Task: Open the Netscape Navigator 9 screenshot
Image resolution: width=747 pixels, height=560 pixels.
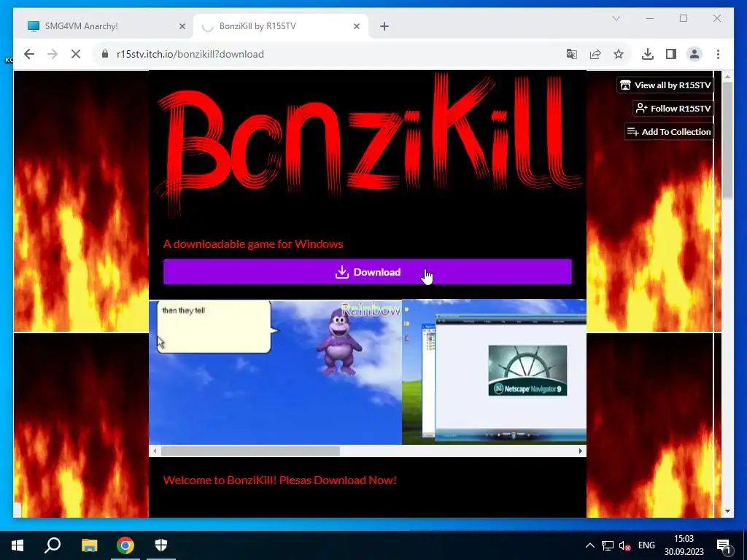Action: point(494,372)
